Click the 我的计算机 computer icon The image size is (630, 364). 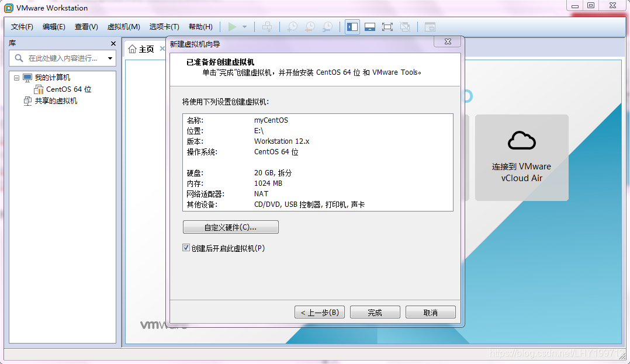(x=27, y=78)
